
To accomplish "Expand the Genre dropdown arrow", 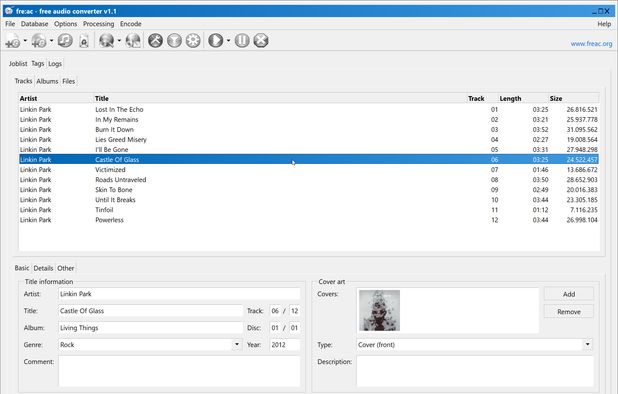I will tap(237, 344).
